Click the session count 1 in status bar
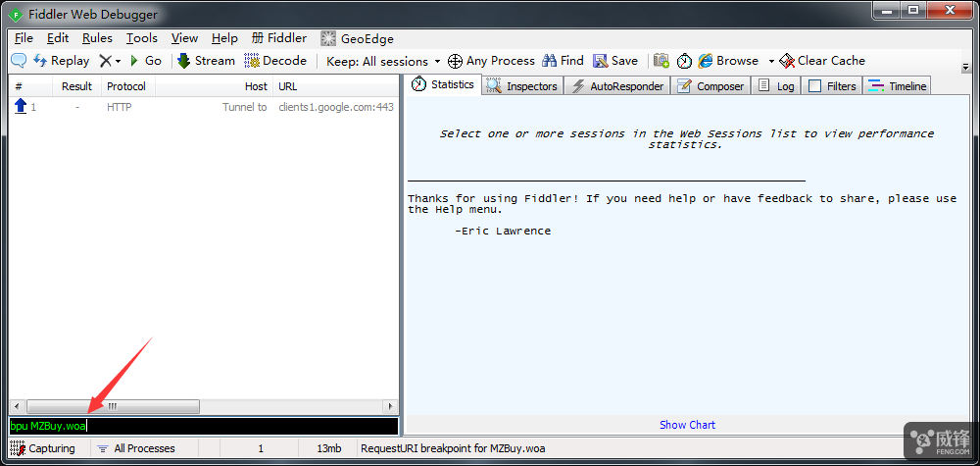 (260, 448)
